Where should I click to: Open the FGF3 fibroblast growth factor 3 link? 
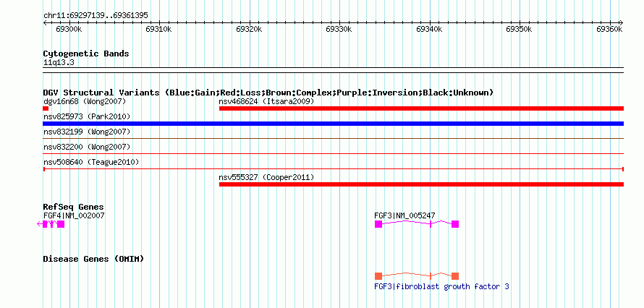(441, 287)
